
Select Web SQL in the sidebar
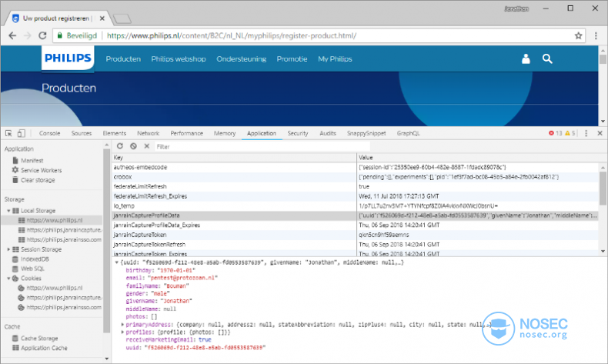(32, 269)
